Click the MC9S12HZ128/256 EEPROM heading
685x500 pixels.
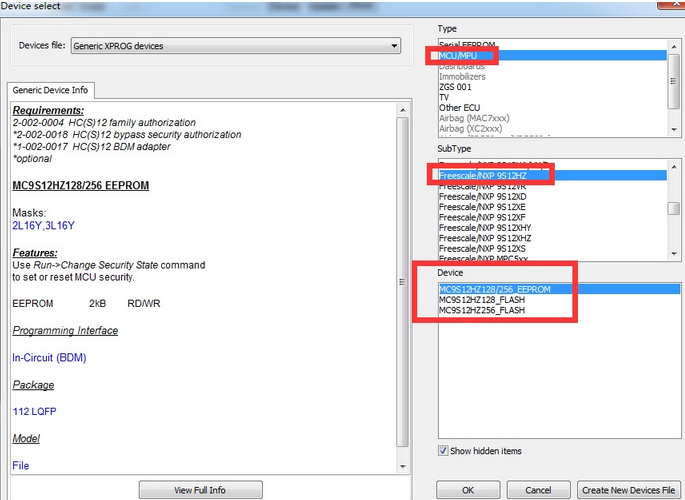pyautogui.click(x=81, y=186)
